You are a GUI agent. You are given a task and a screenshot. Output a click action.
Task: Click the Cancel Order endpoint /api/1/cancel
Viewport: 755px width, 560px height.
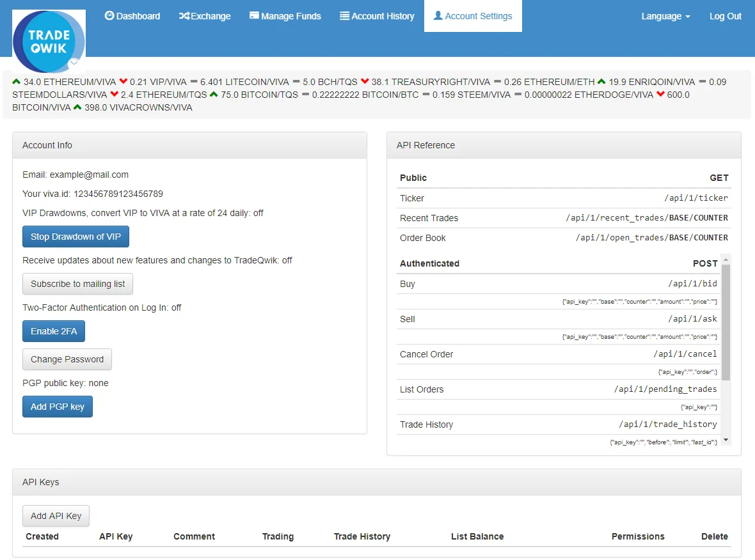point(685,354)
